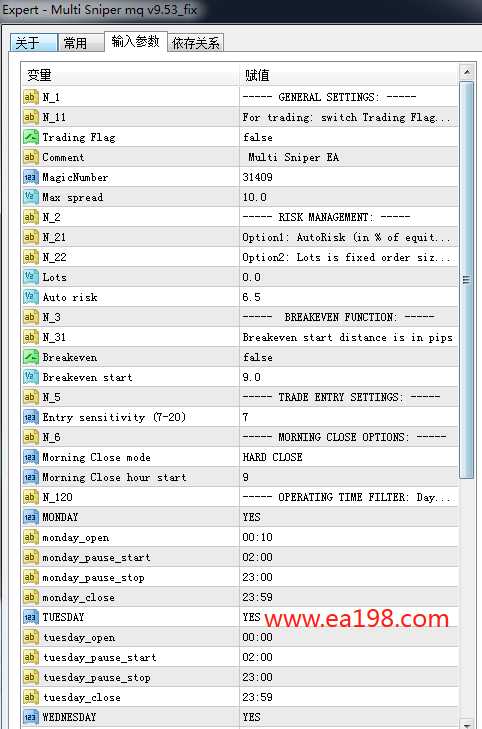The image size is (482, 729).
Task: Open the Morning Close mode HARD CLOSE value
Action: tap(349, 457)
